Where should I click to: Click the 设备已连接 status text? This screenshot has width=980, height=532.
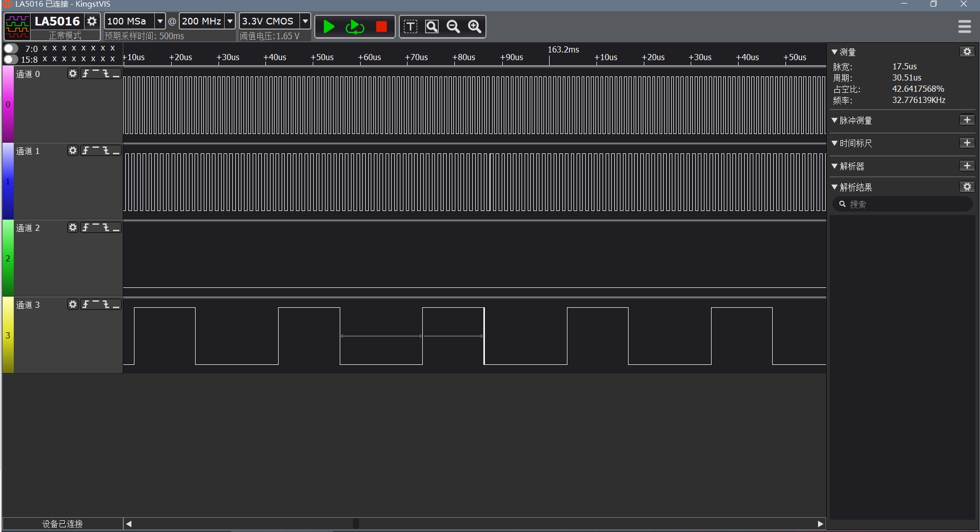pos(62,524)
